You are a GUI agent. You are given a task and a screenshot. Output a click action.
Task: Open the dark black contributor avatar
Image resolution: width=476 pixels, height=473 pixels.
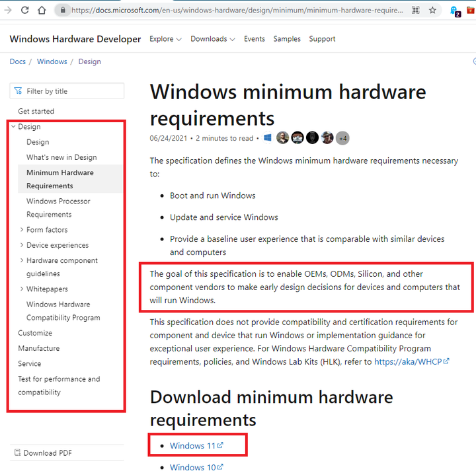pos(312,138)
